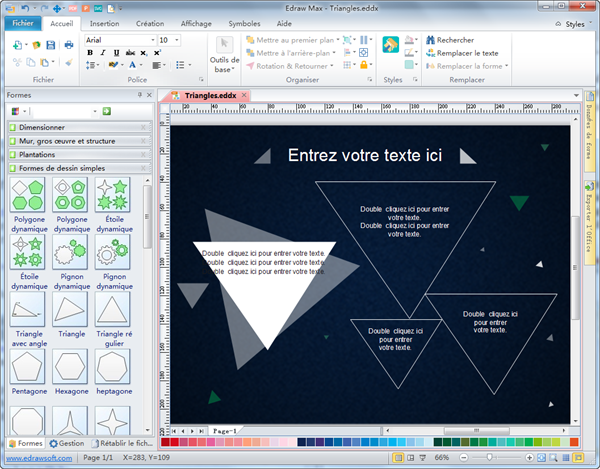The width and height of the screenshot is (600, 469).
Task: Click Rechercher in Remplacer group
Action: [450, 40]
